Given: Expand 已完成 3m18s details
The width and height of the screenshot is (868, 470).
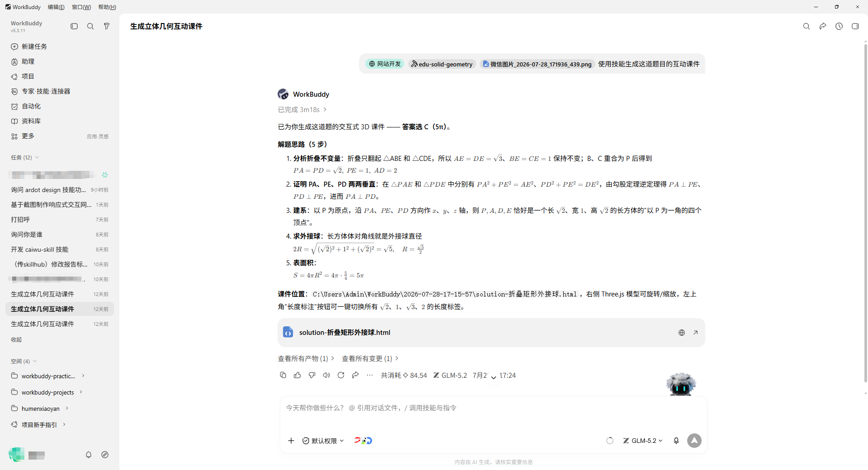Looking at the screenshot, I should [x=302, y=110].
